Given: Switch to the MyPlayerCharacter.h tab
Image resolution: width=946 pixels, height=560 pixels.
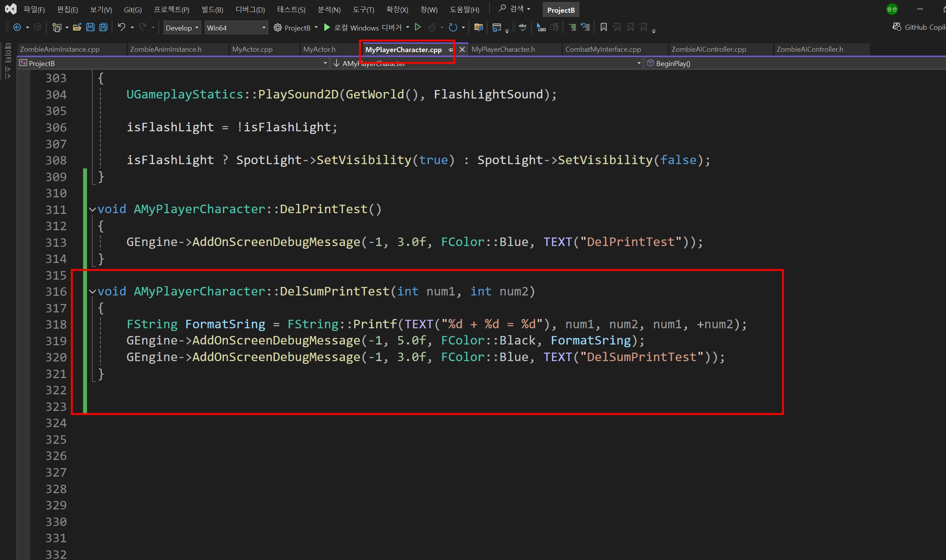Looking at the screenshot, I should [503, 49].
